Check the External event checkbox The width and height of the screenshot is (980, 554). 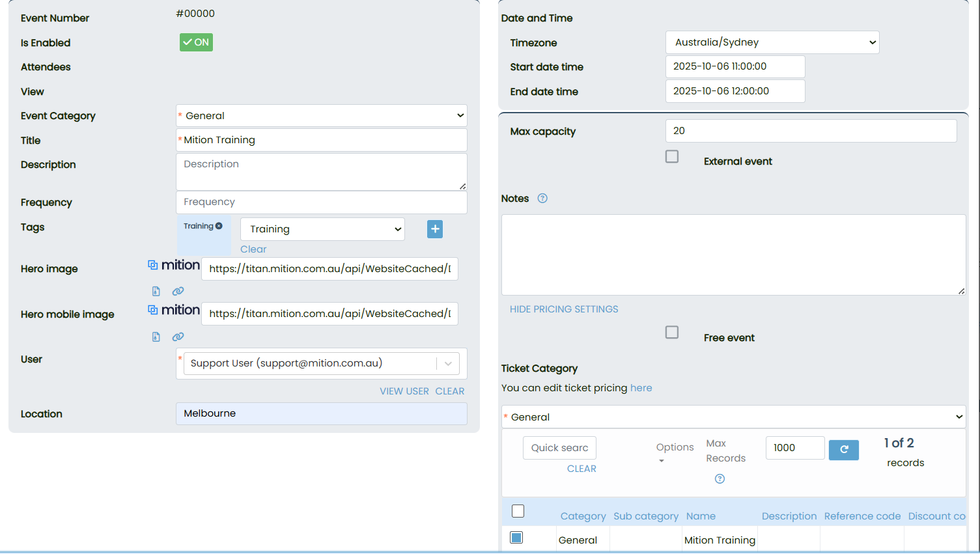[x=672, y=157]
